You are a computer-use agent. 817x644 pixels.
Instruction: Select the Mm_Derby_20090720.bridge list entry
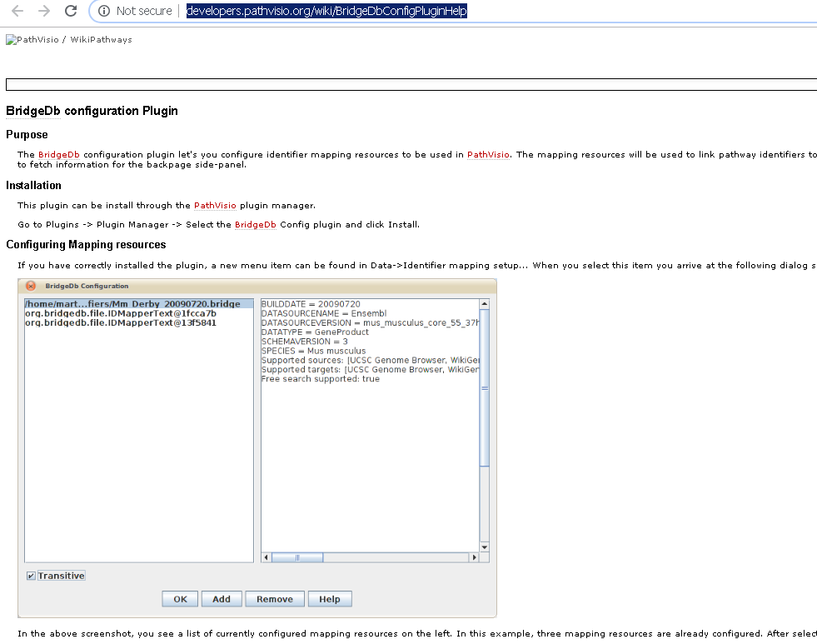pyautogui.click(x=138, y=304)
